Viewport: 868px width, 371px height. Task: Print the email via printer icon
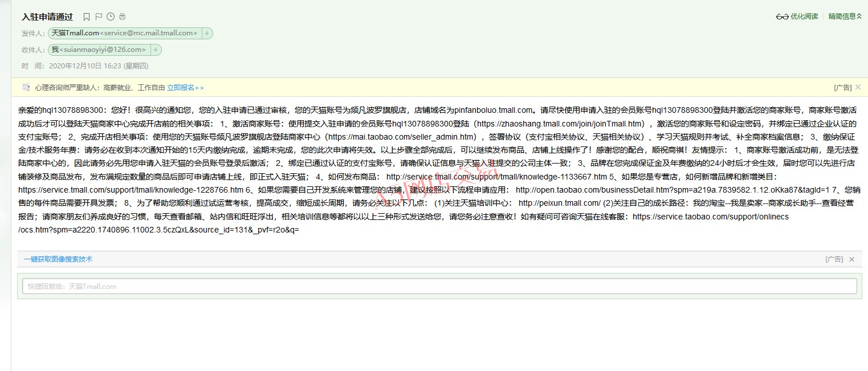[122, 17]
